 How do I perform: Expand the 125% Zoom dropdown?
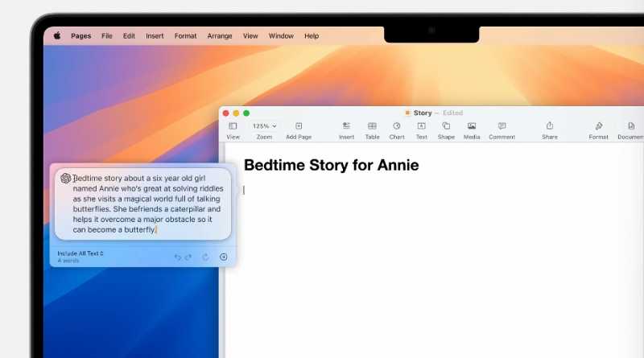(x=264, y=126)
